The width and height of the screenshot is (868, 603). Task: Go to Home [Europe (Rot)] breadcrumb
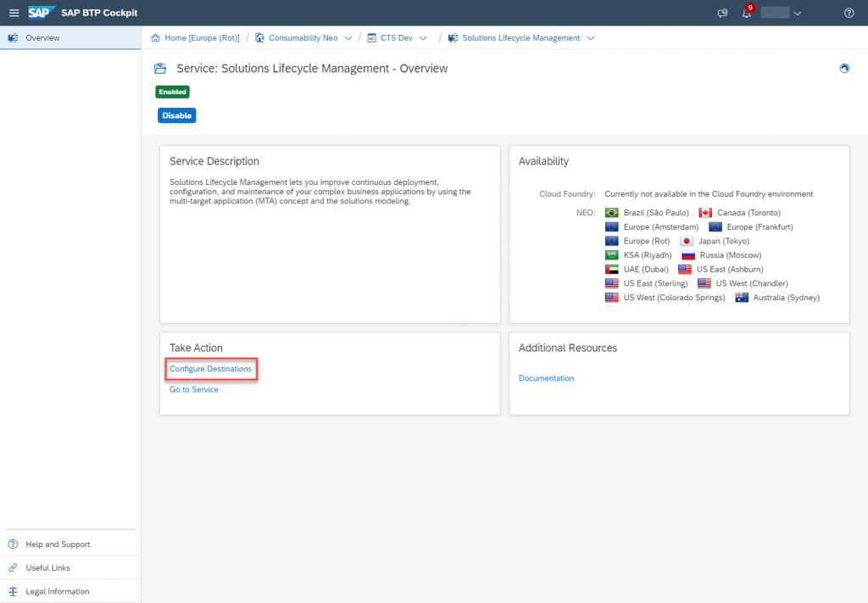202,37
